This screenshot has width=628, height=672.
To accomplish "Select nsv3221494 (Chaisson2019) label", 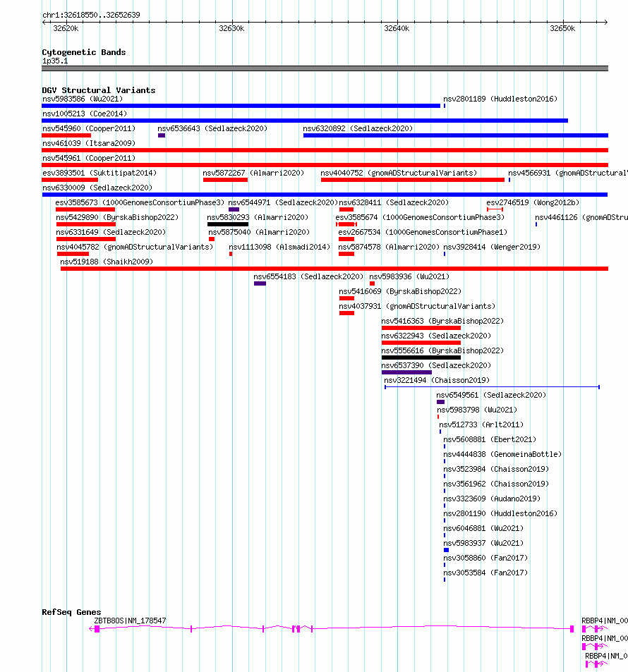I will point(437,381).
